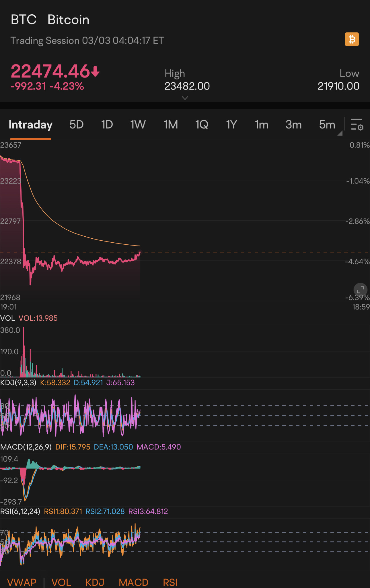Switch to the 1D timeframe tab

coord(107,125)
